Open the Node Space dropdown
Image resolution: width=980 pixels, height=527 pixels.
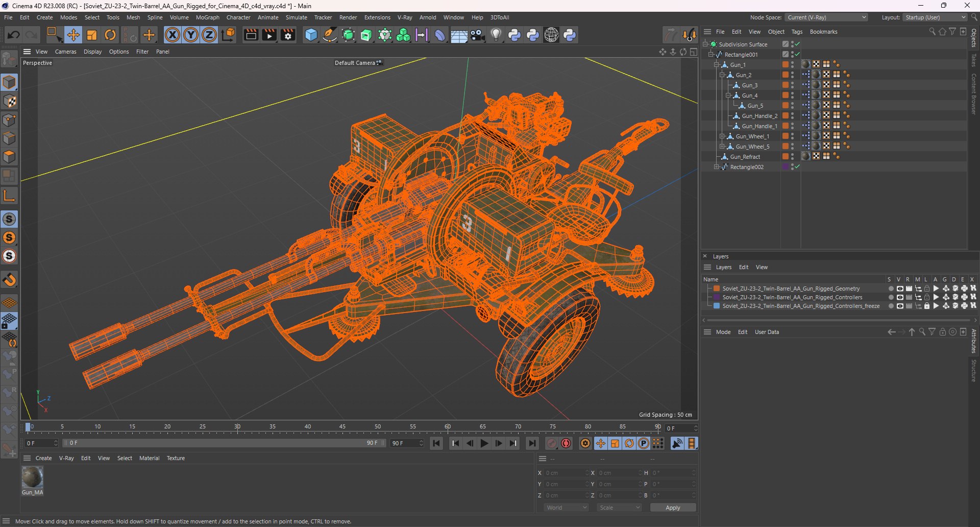[x=826, y=17]
